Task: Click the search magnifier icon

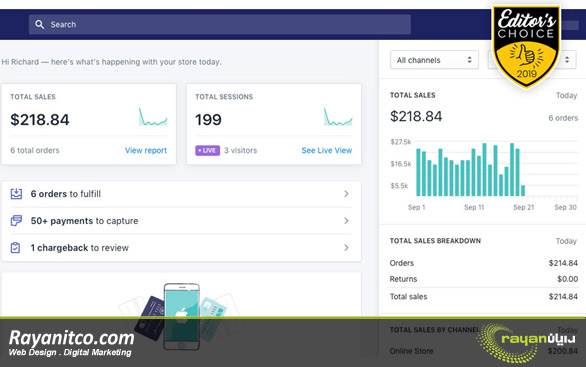Action: tap(39, 25)
